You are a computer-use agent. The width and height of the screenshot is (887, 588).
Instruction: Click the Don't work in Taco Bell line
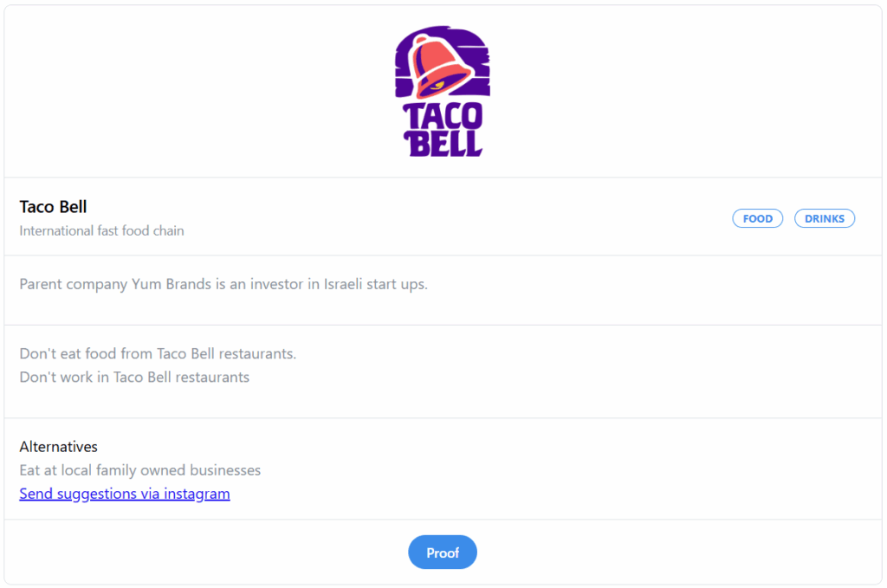click(x=134, y=377)
